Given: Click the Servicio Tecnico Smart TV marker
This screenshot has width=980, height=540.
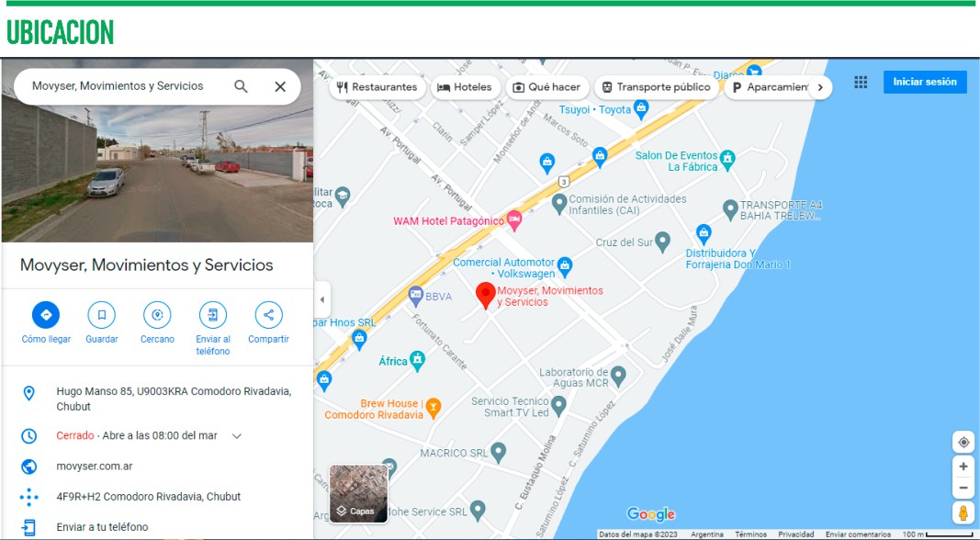Looking at the screenshot, I should [558, 406].
